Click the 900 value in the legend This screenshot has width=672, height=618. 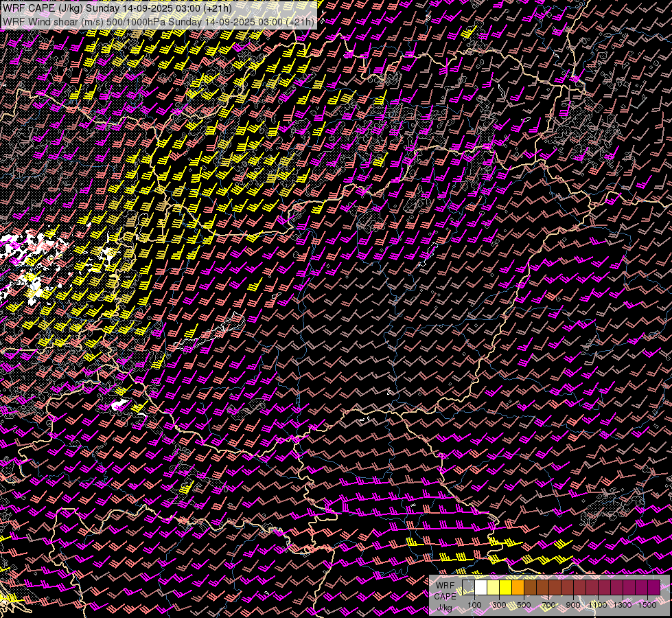pos(573,605)
